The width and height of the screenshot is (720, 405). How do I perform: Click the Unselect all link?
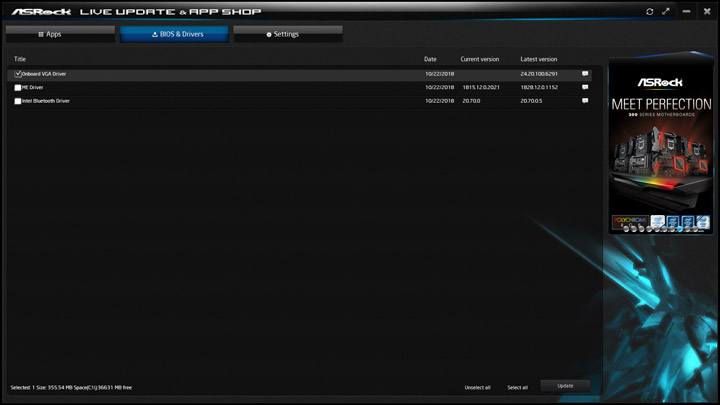pyautogui.click(x=478, y=388)
